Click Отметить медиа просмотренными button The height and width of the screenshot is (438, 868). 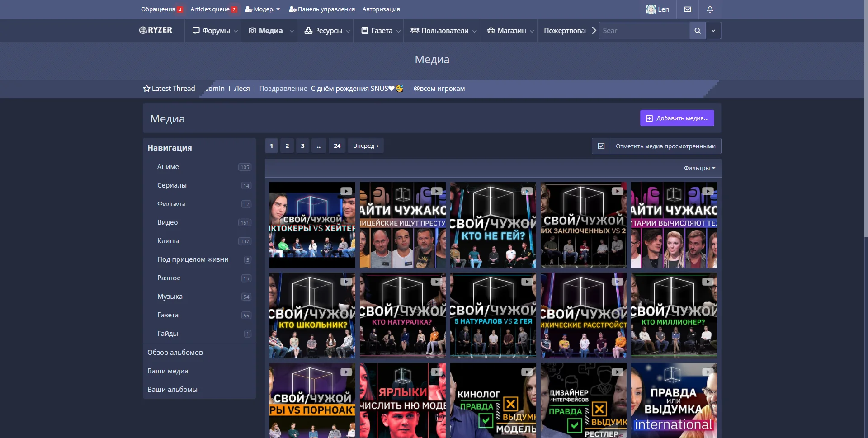pyautogui.click(x=665, y=146)
